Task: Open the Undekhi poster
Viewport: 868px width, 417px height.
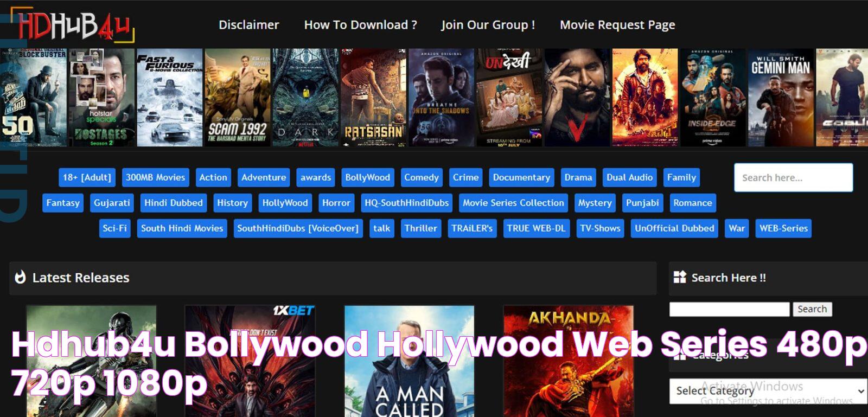Action: pyautogui.click(x=509, y=98)
